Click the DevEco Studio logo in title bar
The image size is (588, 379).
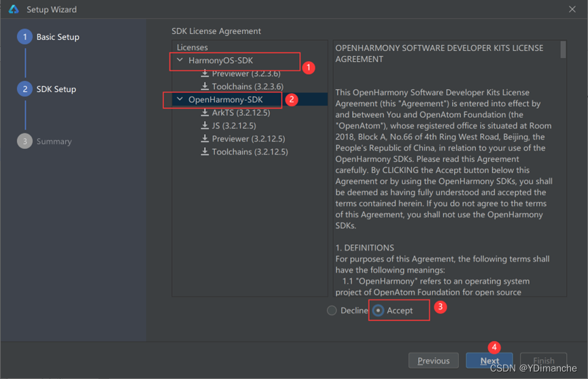(x=14, y=10)
